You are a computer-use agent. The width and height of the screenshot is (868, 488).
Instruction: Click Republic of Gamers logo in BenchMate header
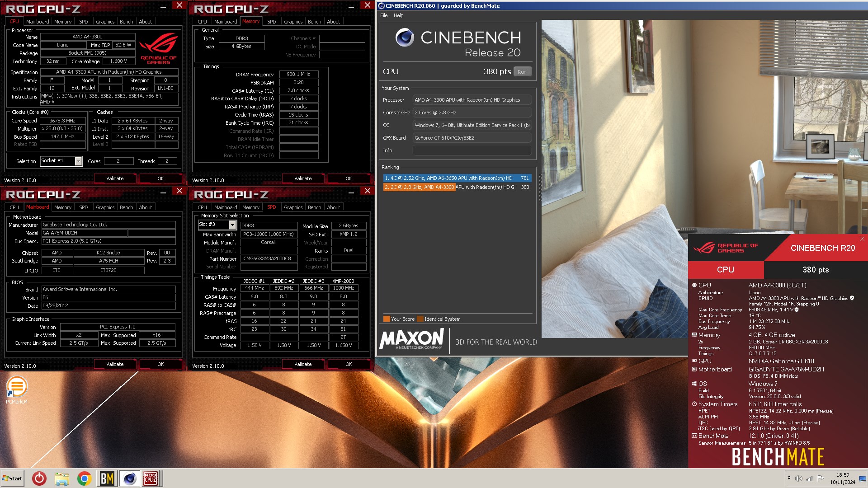[725, 248]
